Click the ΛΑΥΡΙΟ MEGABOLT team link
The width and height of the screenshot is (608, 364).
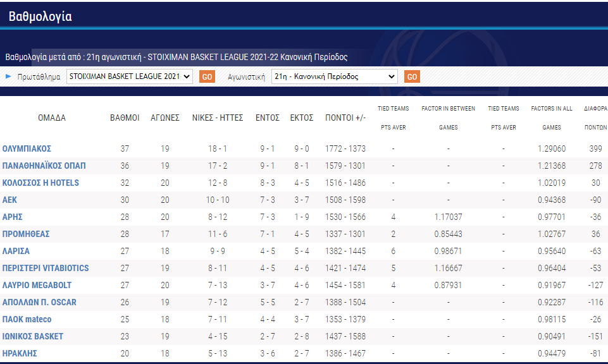point(37,285)
